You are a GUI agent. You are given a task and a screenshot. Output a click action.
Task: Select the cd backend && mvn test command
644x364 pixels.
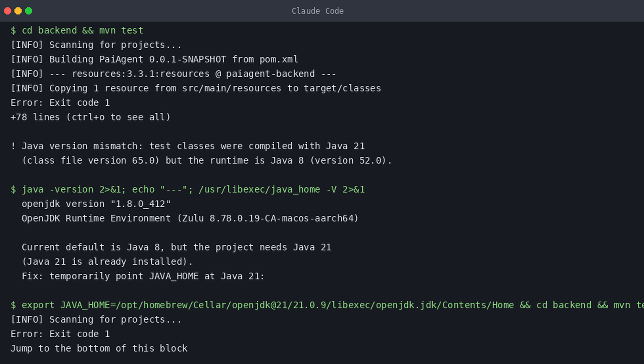(82, 30)
